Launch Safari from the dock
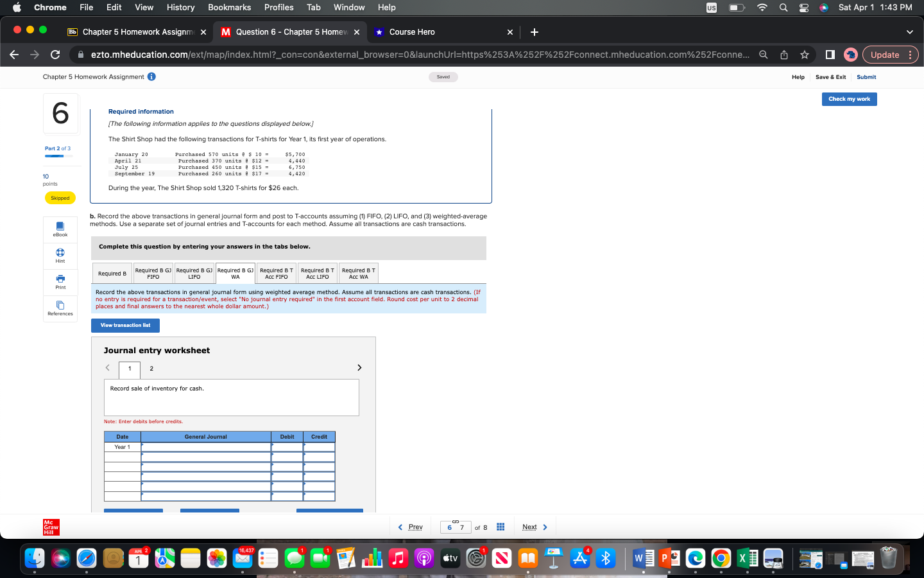The width and height of the screenshot is (924, 578). (87, 558)
